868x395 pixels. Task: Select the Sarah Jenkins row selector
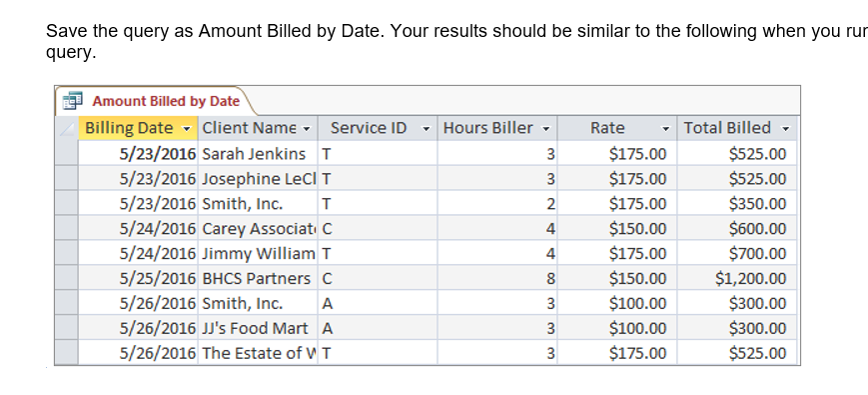(x=67, y=153)
